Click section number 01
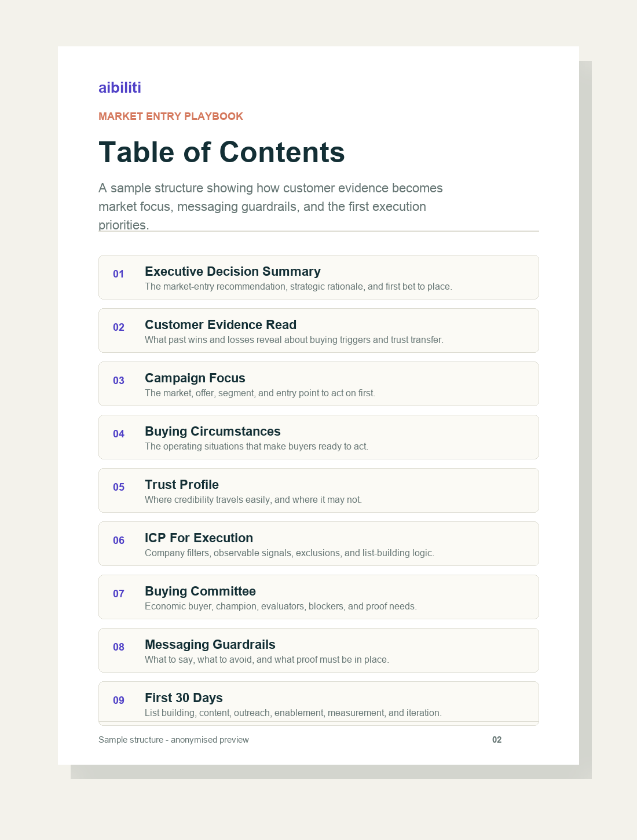 pos(119,274)
